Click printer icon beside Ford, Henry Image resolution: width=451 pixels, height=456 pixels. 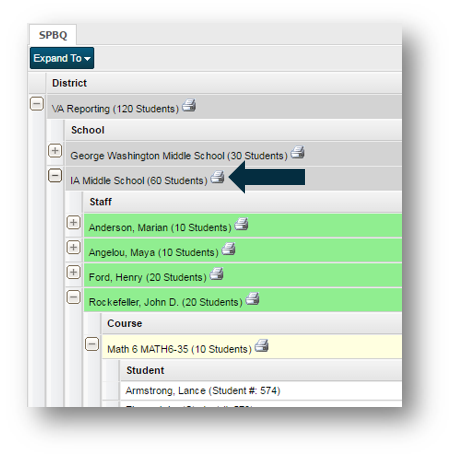point(217,274)
